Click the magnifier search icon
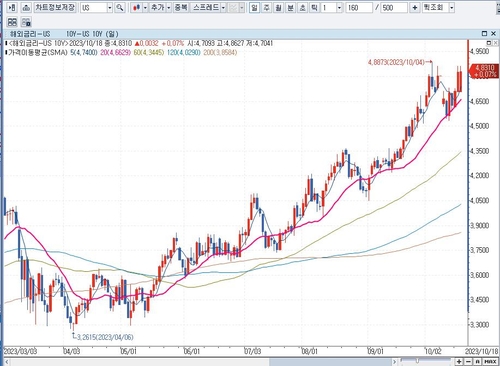500x366 pixels. [120, 7]
